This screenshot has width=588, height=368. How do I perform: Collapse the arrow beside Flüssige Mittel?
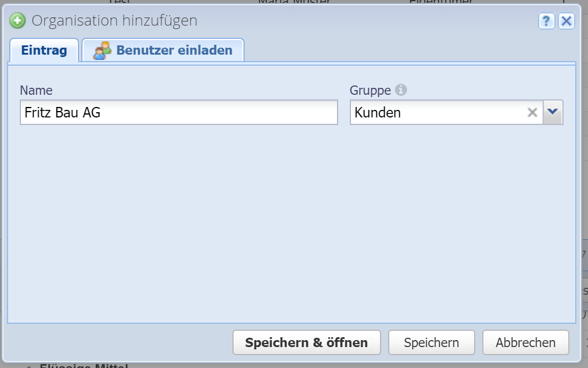point(29,366)
